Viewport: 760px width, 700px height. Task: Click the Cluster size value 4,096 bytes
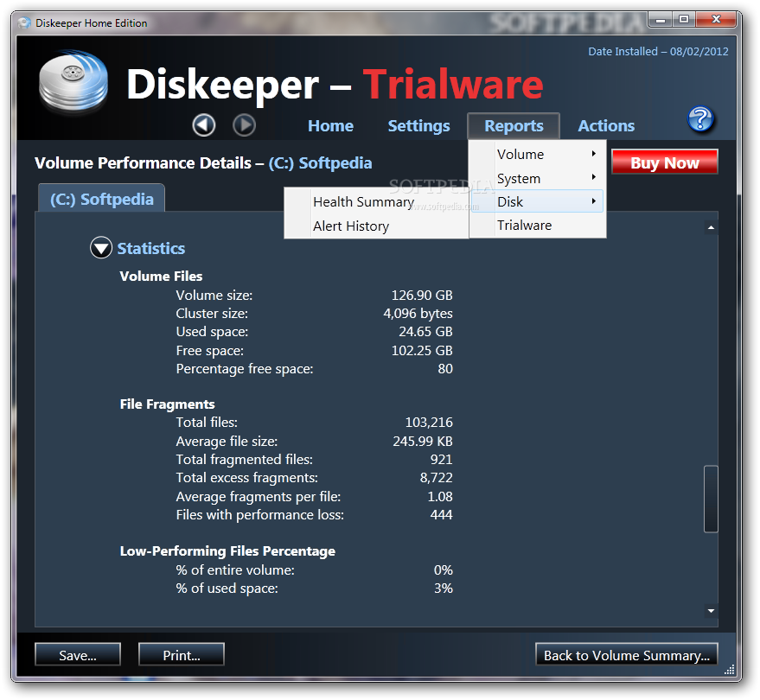pos(418,314)
